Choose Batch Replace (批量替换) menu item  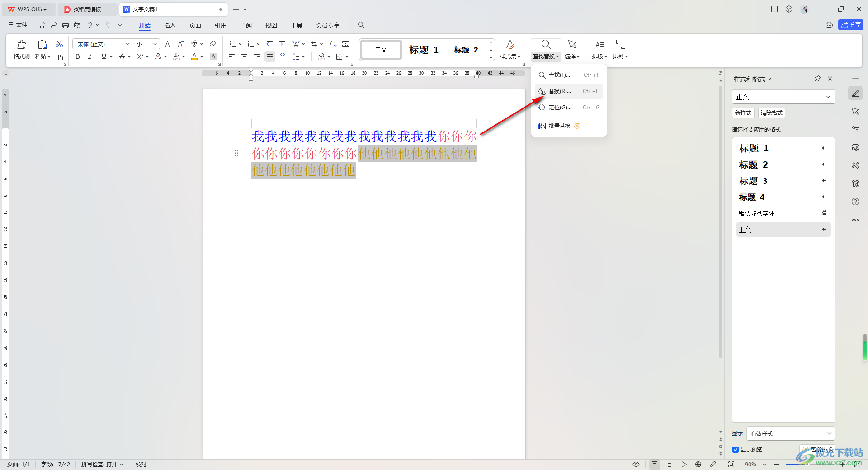point(569,126)
